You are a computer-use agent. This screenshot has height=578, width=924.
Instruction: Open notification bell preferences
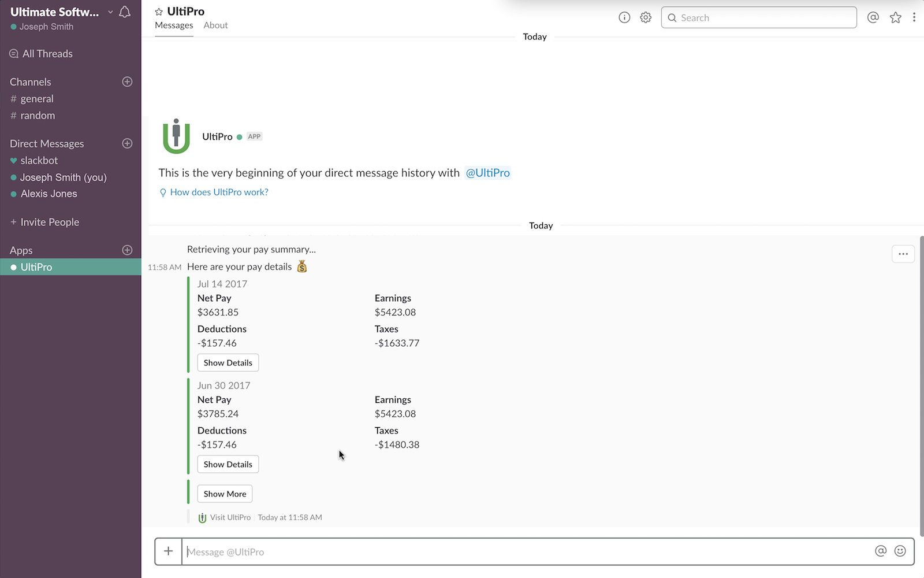125,12
